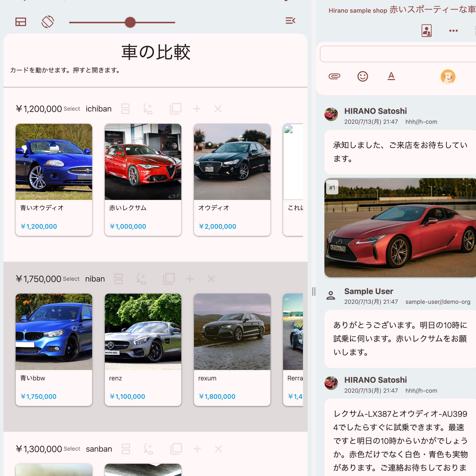476x476 pixels.
Task: Click Sample User person avatar icon
Action: (x=331, y=295)
